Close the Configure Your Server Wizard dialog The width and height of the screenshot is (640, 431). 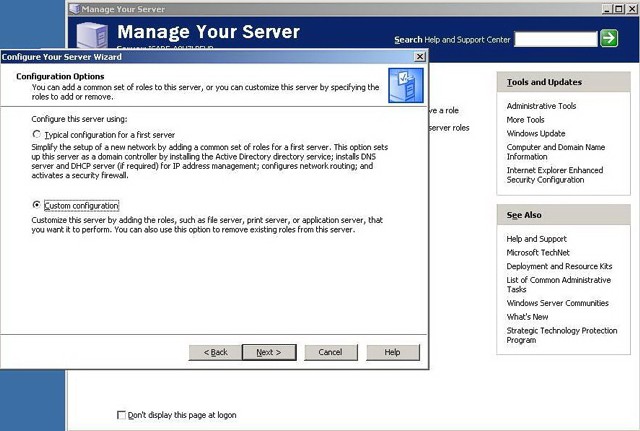(420, 57)
